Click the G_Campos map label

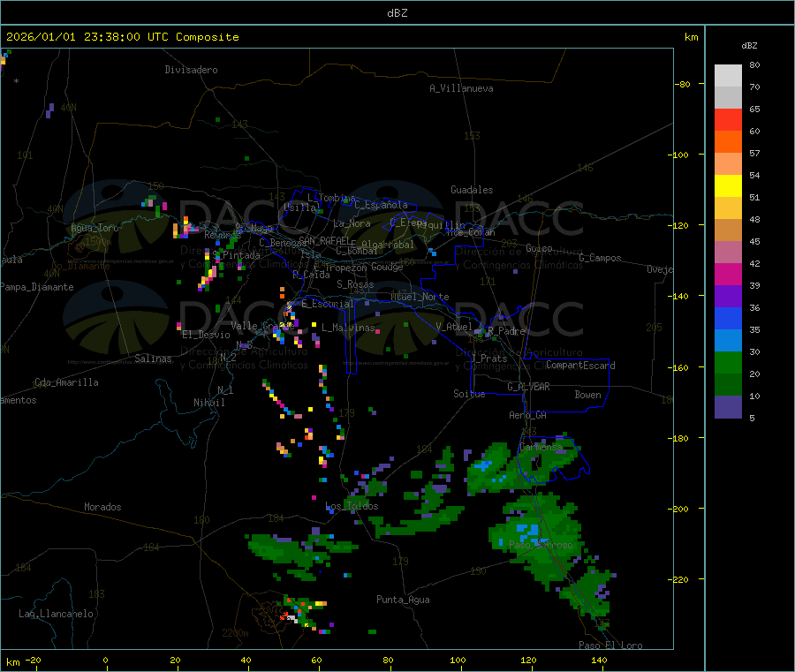pyautogui.click(x=600, y=258)
